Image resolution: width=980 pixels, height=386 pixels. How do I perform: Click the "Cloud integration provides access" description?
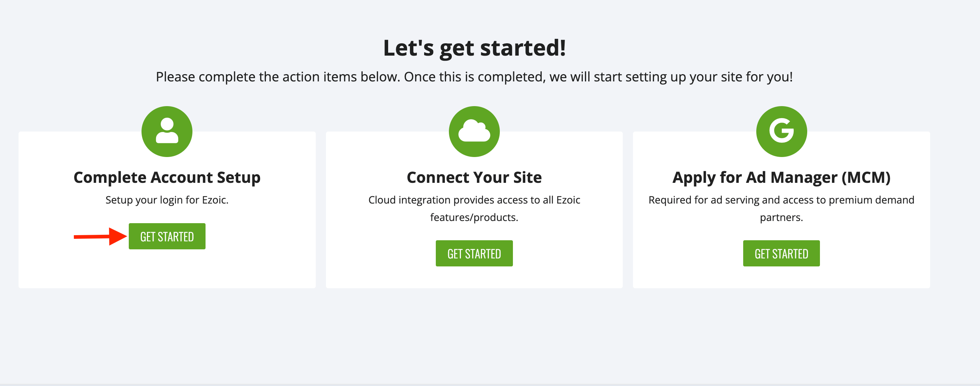[x=474, y=208]
